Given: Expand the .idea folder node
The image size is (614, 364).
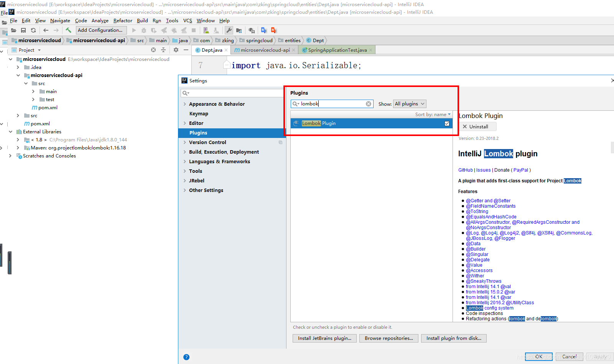Looking at the screenshot, I should 18,67.
